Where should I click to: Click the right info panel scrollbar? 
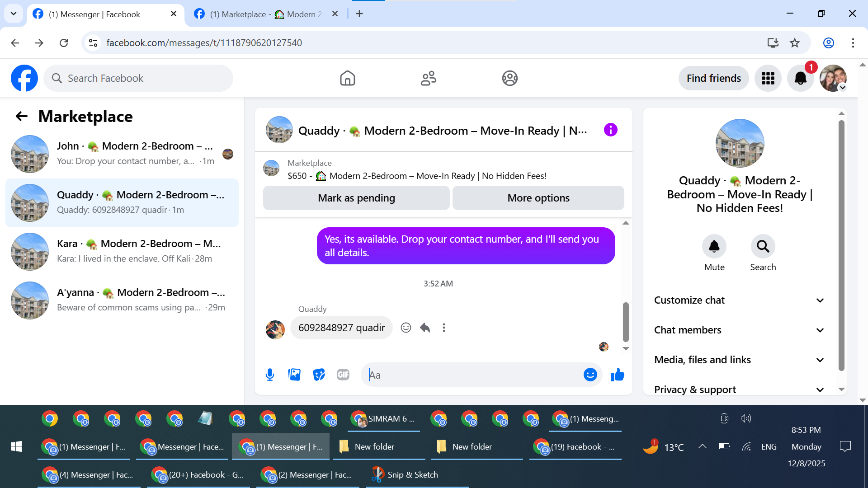click(841, 245)
